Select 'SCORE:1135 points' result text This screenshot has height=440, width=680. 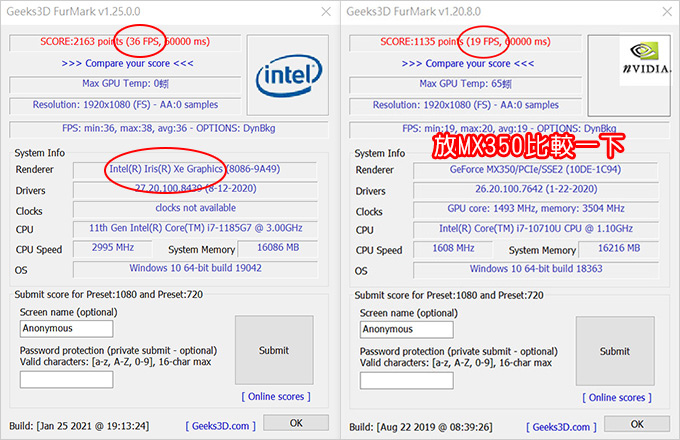click(x=422, y=42)
